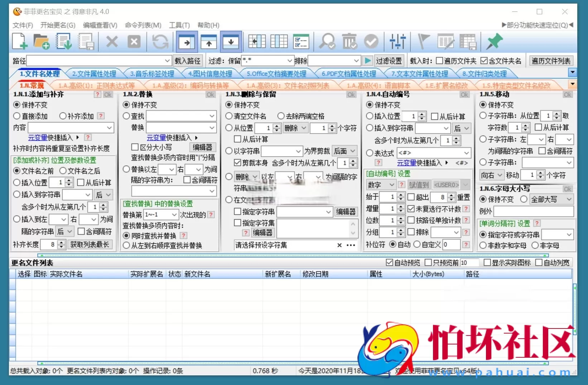Open the 路径 path dropdown
Image resolution: width=588 pixels, height=385 pixels.
coord(167,61)
